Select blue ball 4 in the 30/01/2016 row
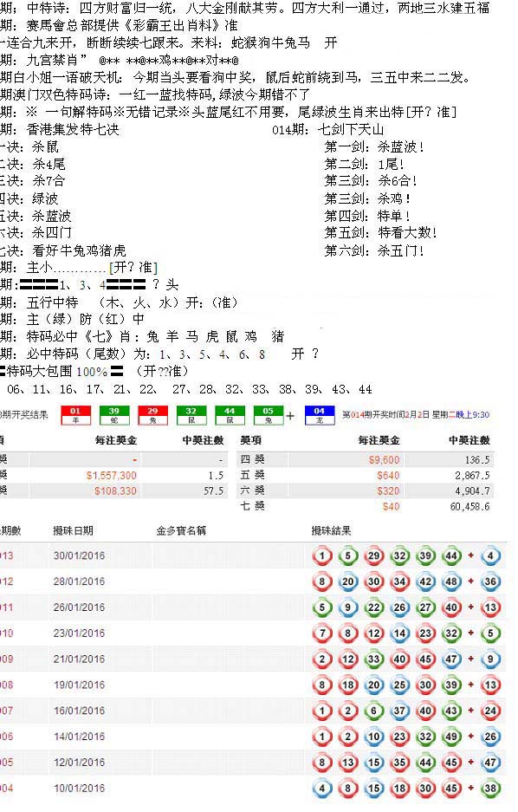This screenshot has height=812, width=518. point(490,556)
